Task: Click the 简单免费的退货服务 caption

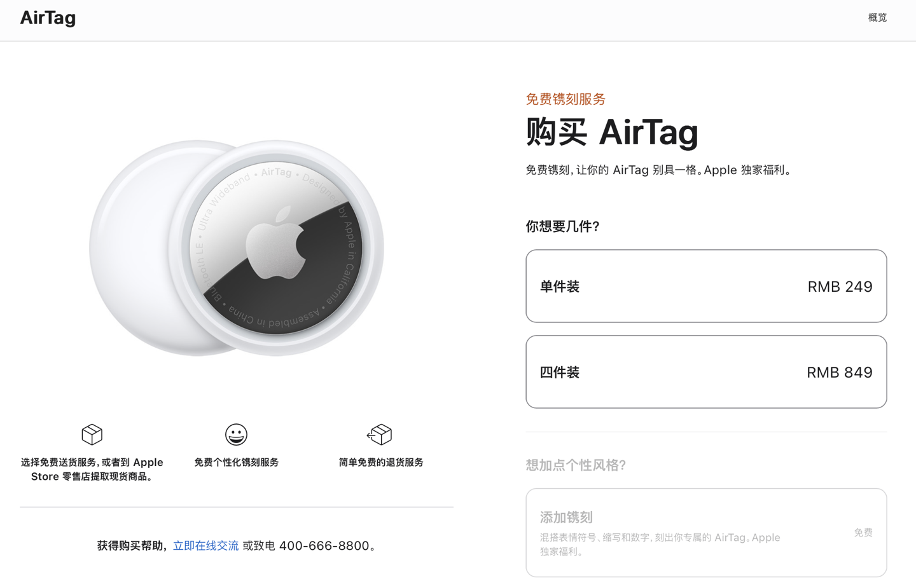Action: point(380,462)
